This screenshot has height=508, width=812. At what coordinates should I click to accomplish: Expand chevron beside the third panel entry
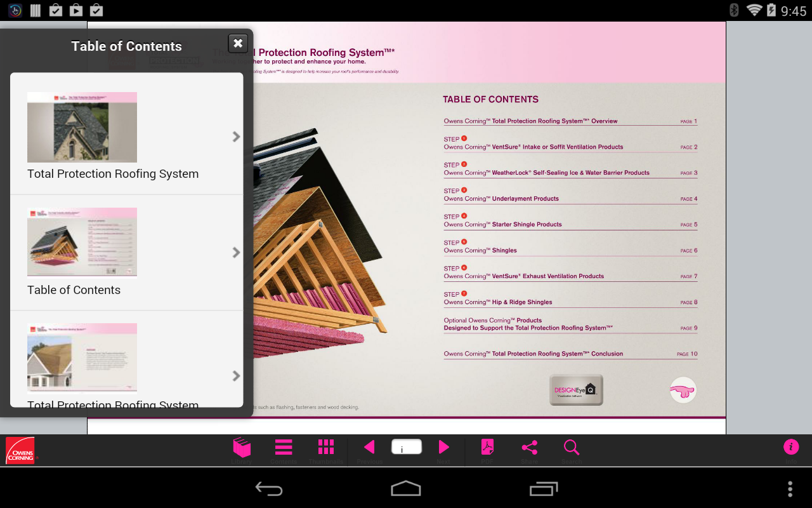point(236,375)
